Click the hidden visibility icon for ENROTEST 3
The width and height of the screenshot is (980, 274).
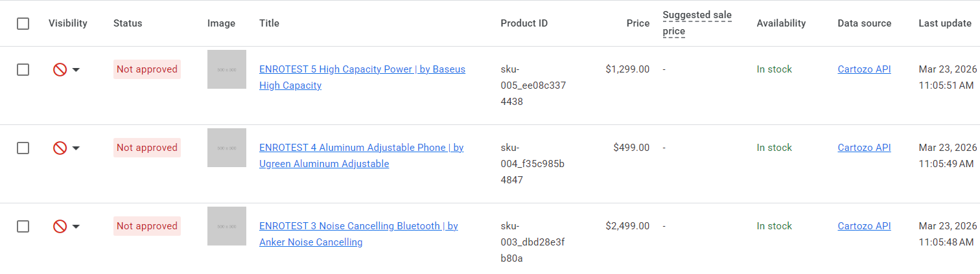pyautogui.click(x=60, y=226)
